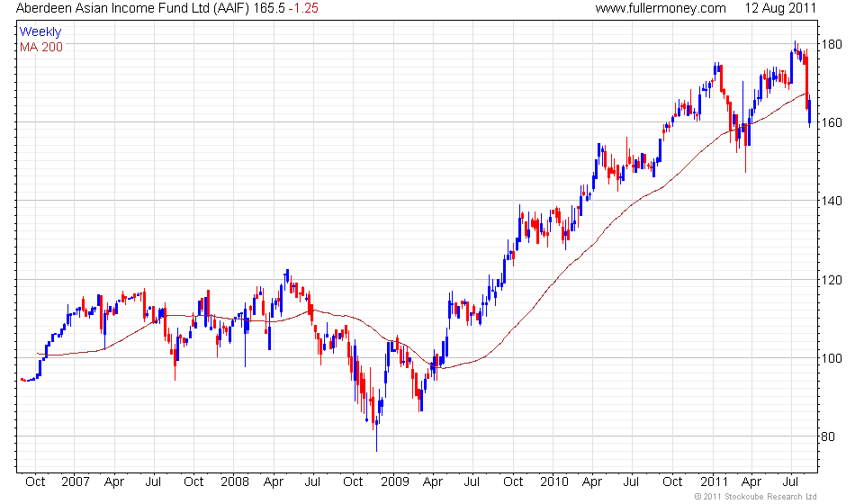Select the price value '165.5' in header
This screenshot has width=864, height=504.
(x=269, y=8)
